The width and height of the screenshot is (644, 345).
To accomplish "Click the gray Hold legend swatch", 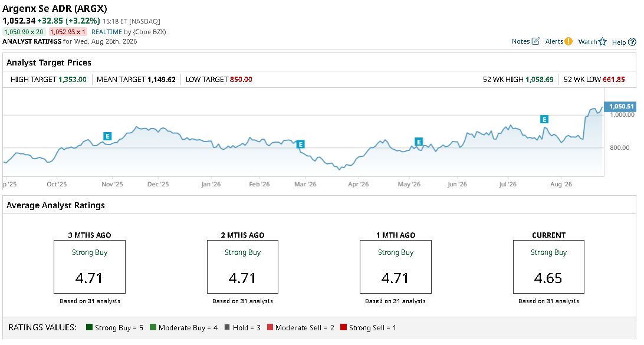I will pos(227,327).
